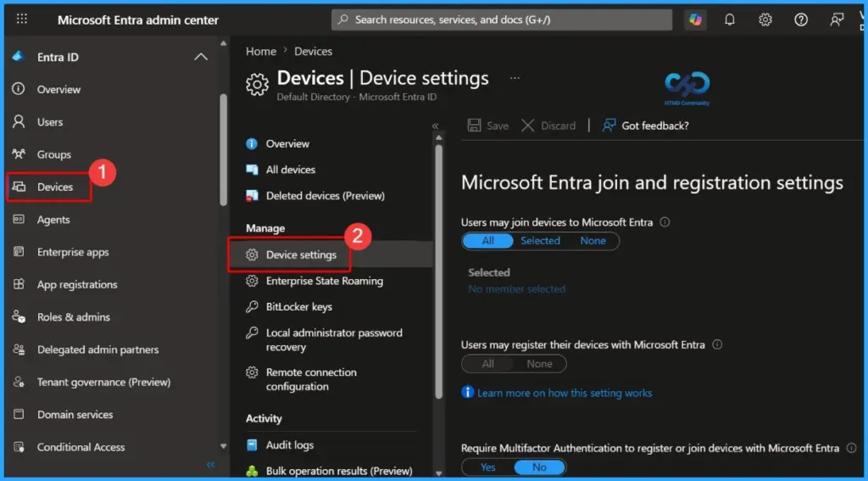Image resolution: width=868 pixels, height=481 pixels.
Task: Open the Devices Overview blade item
Action: (x=287, y=143)
